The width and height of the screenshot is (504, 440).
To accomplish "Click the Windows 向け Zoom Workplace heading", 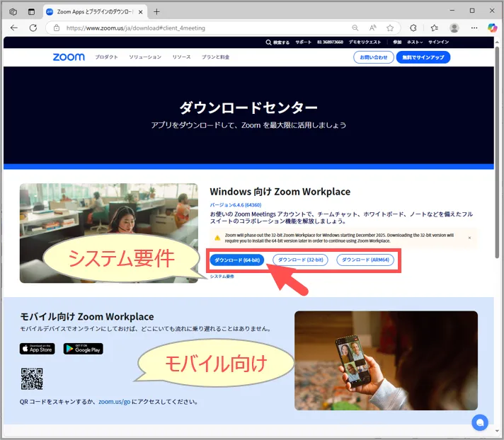I will (280, 192).
